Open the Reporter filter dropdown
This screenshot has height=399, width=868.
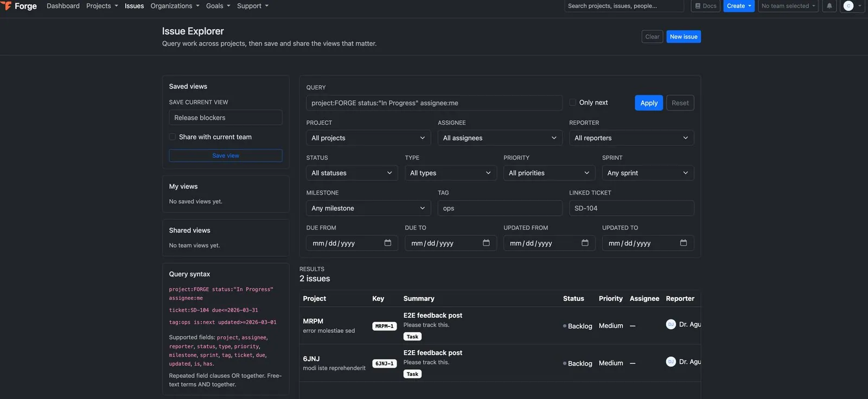tap(631, 138)
